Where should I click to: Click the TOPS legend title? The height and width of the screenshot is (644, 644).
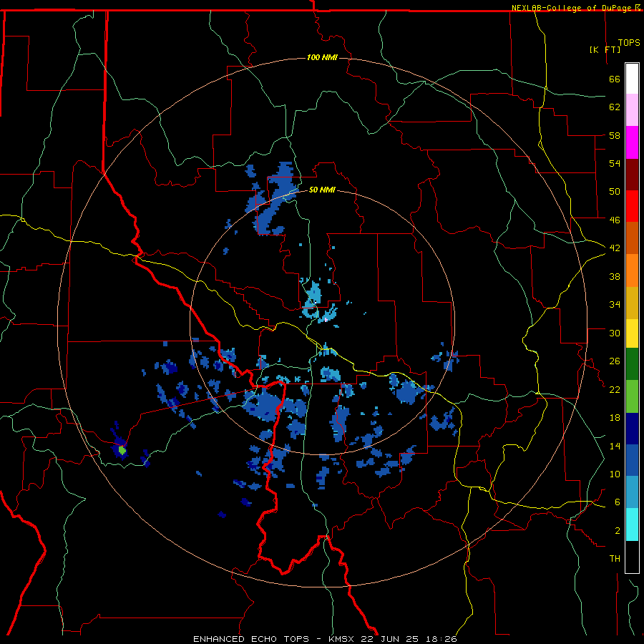(629, 43)
